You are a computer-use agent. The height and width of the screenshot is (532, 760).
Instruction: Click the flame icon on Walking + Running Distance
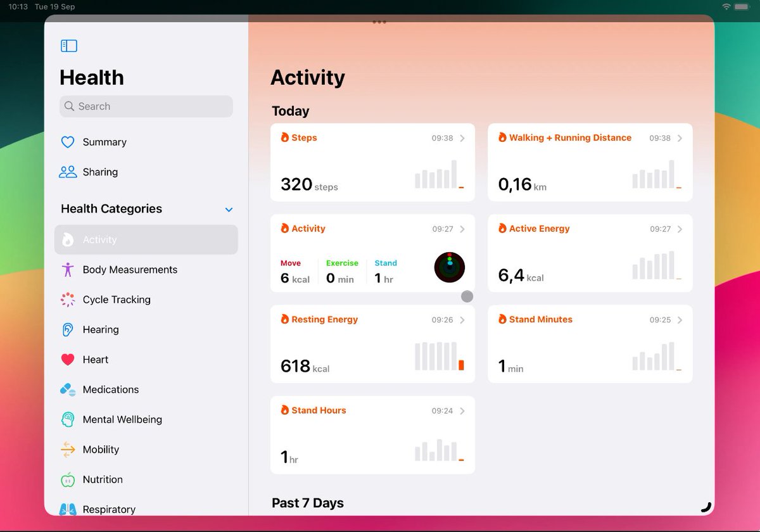(x=502, y=137)
